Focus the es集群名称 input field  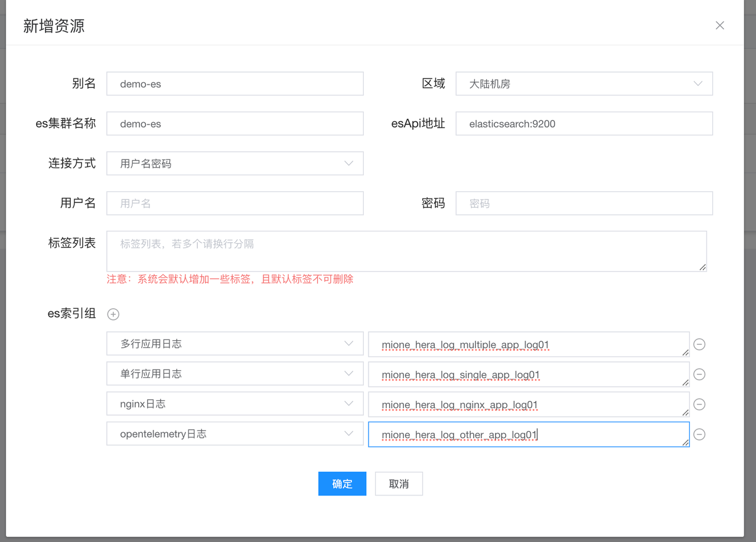235,124
